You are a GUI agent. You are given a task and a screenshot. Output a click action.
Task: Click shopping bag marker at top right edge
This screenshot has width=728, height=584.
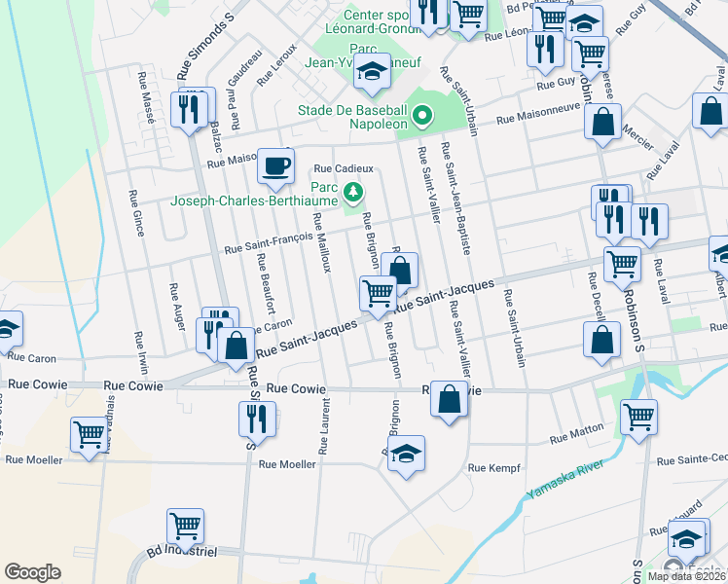coord(710,112)
